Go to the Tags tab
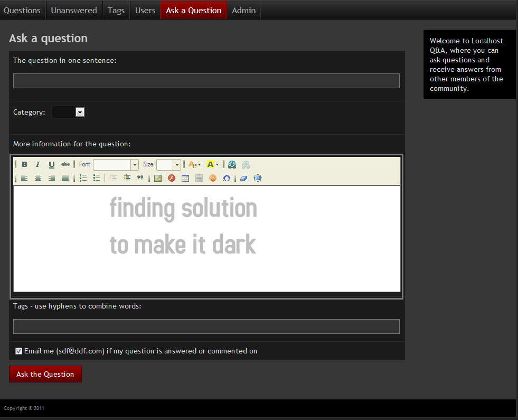 [116, 10]
